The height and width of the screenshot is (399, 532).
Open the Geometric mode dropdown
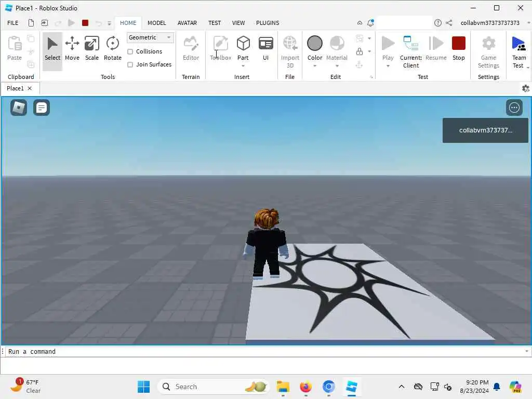click(150, 37)
